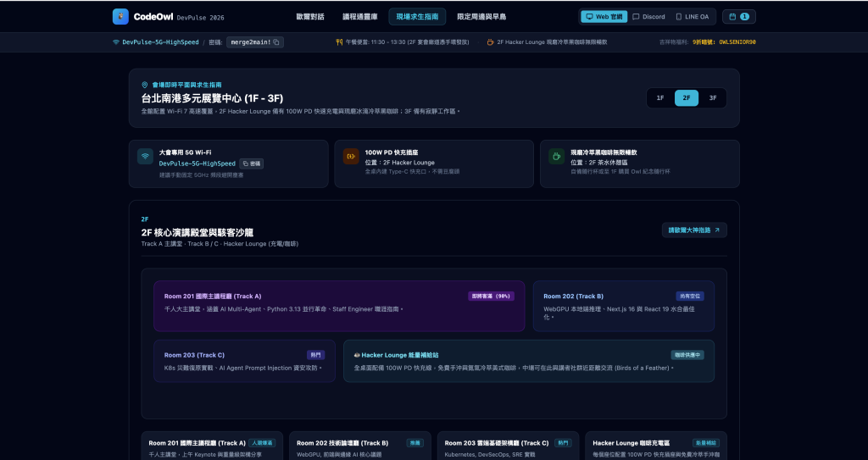
Task: Click the green coffee icon on cold brew card
Action: [556, 156]
